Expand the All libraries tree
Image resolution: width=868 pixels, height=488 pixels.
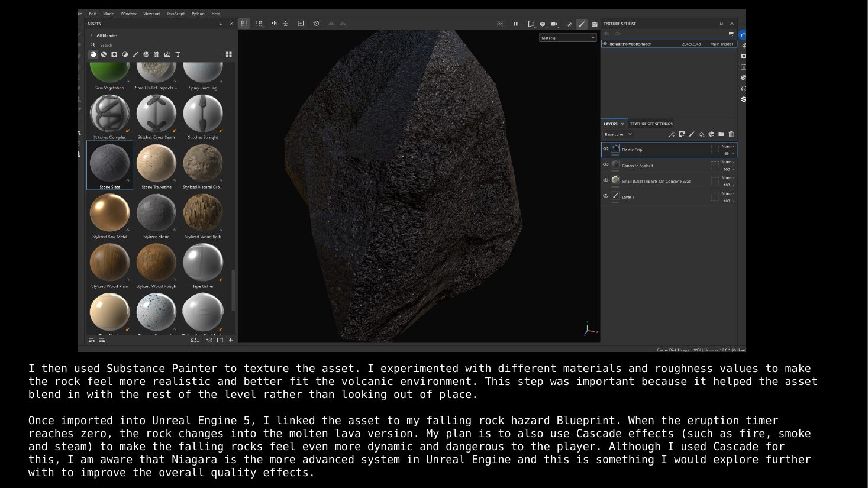pyautogui.click(x=92, y=35)
